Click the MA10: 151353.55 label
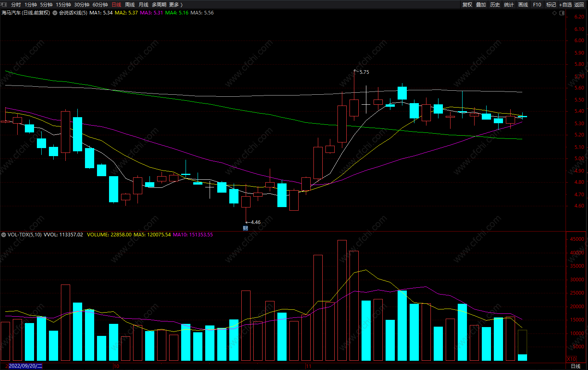This screenshot has height=370, width=588. 193,235
